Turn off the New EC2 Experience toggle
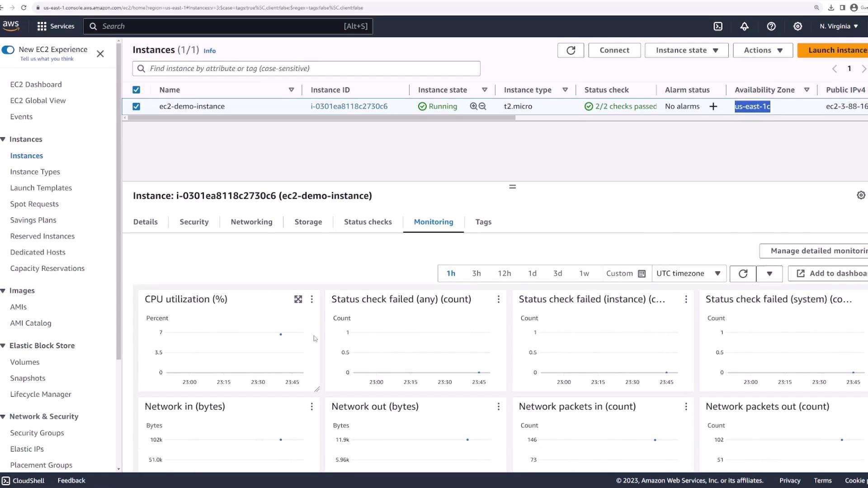868x488 pixels. pos(8,50)
